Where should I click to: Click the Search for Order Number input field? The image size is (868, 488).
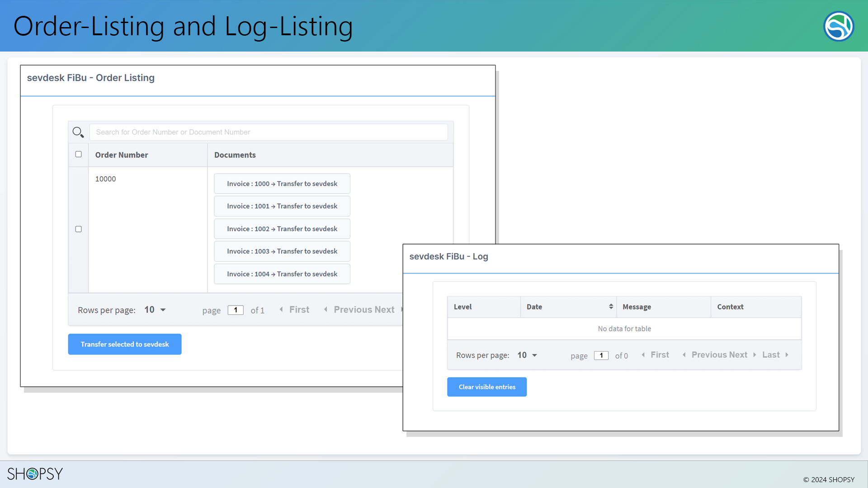pyautogui.click(x=268, y=131)
